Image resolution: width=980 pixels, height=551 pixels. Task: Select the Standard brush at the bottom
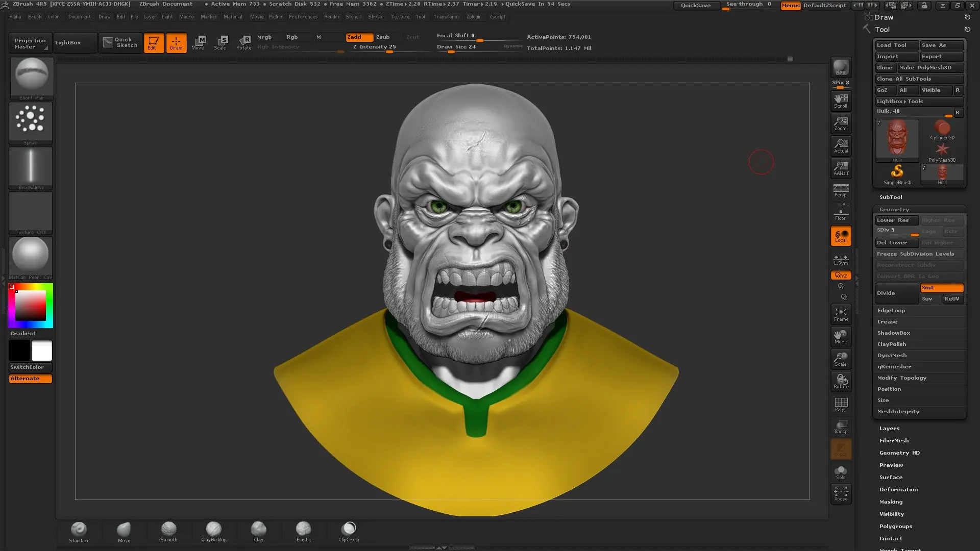tap(79, 532)
